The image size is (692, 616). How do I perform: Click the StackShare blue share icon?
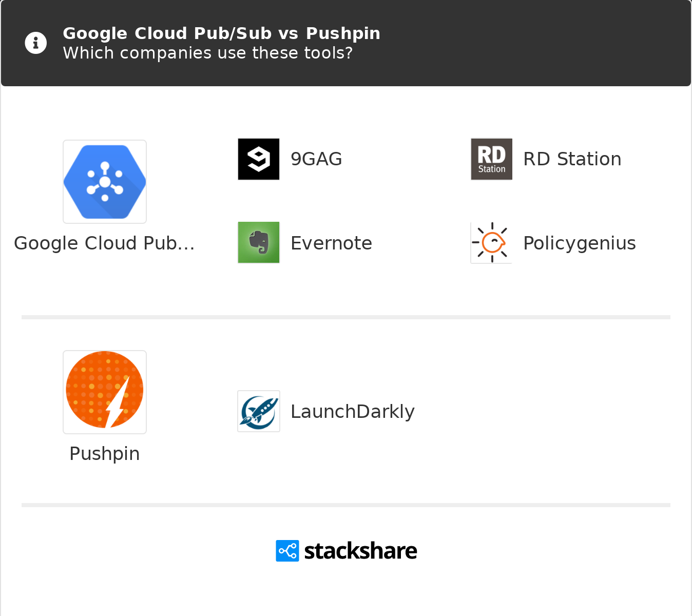click(287, 551)
